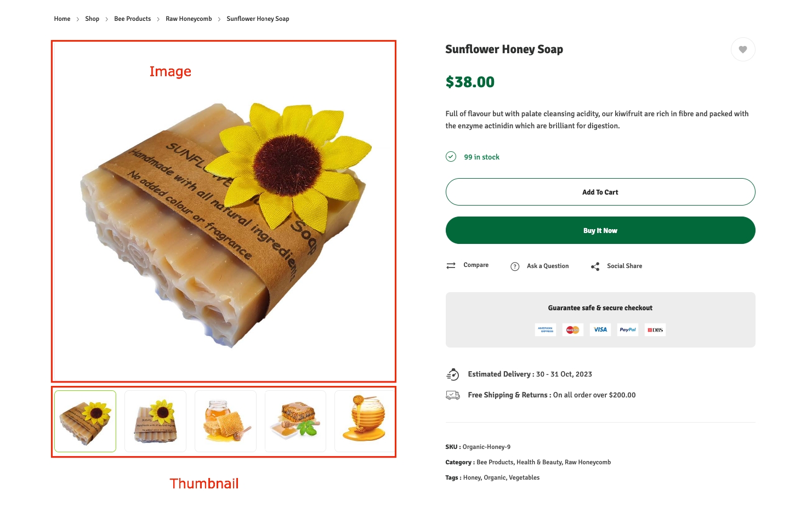Viewport: 812px width, 518px height.
Task: Select the second soap thumbnail
Action: 155,421
